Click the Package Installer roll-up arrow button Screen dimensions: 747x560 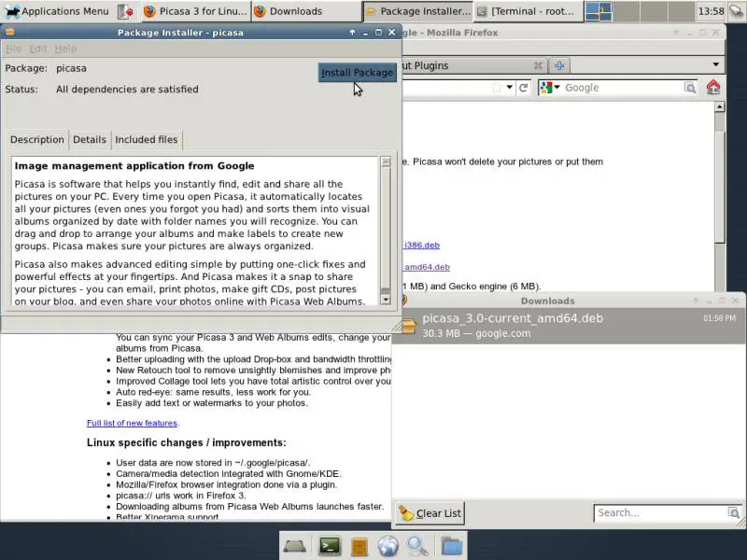352,33
